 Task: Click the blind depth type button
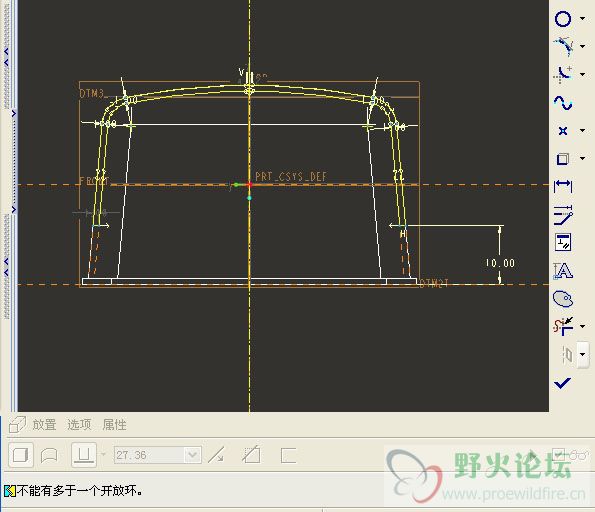point(84,455)
